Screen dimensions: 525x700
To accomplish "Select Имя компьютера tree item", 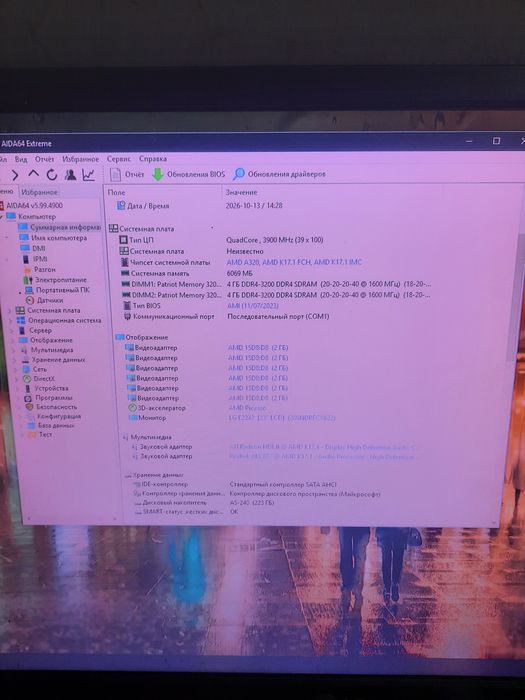I will (x=59, y=238).
